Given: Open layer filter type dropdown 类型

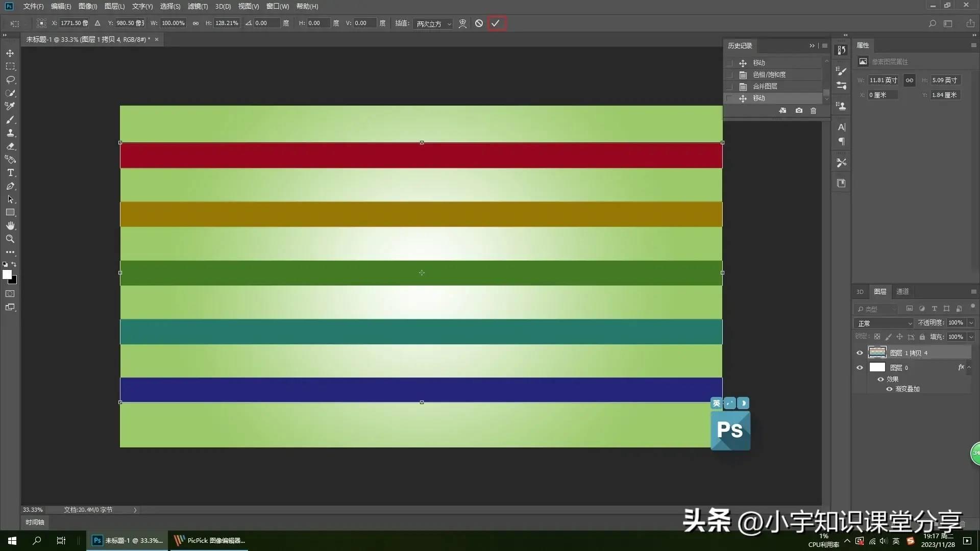Looking at the screenshot, I should pos(876,309).
